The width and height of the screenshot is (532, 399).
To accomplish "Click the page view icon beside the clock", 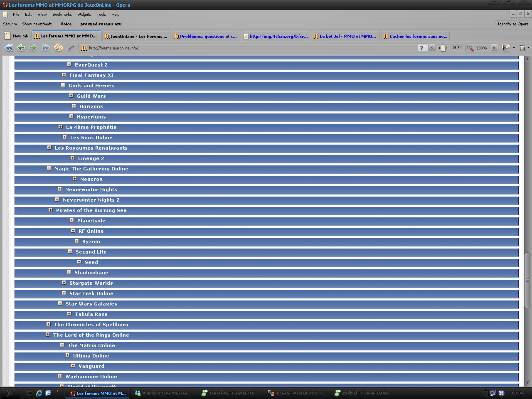I will (443, 48).
